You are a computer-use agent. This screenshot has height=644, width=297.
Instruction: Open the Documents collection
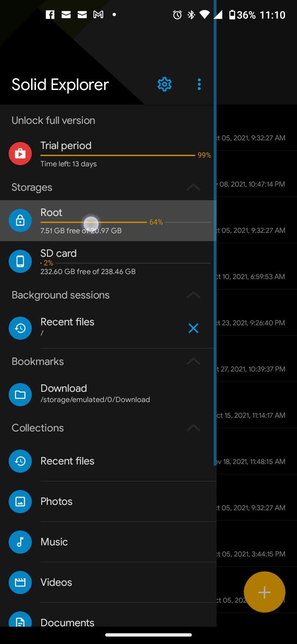point(68,622)
